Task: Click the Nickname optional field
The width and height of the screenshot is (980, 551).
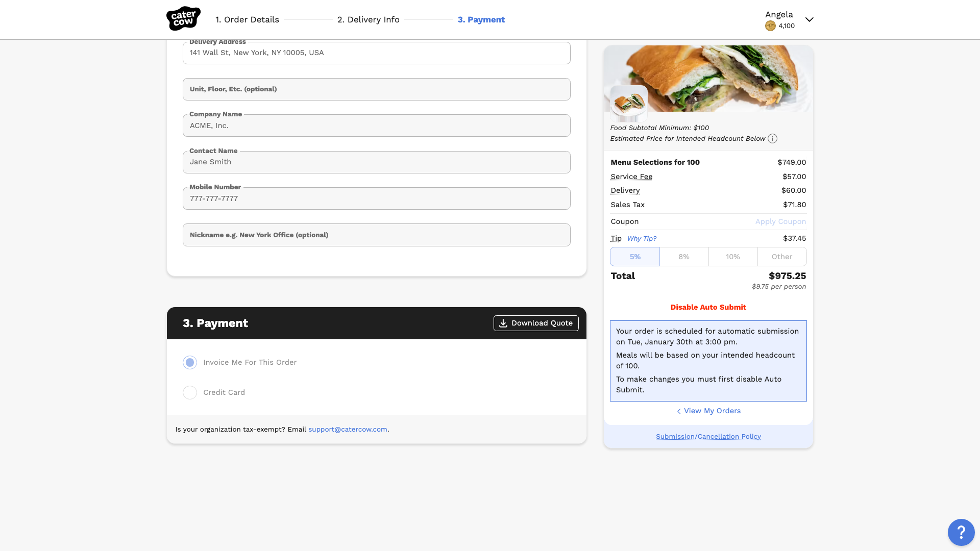Action: [x=377, y=235]
